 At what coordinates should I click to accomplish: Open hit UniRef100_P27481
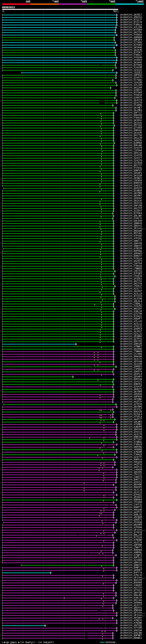pos(131,42)
